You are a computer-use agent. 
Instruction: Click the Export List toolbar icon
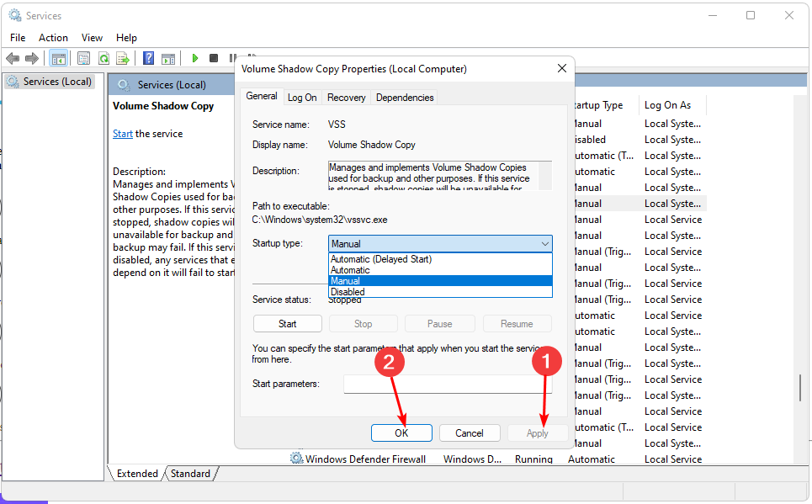pyautogui.click(x=123, y=58)
